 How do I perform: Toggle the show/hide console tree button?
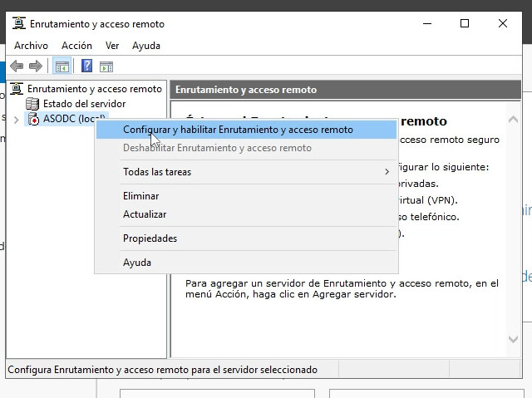tap(62, 66)
